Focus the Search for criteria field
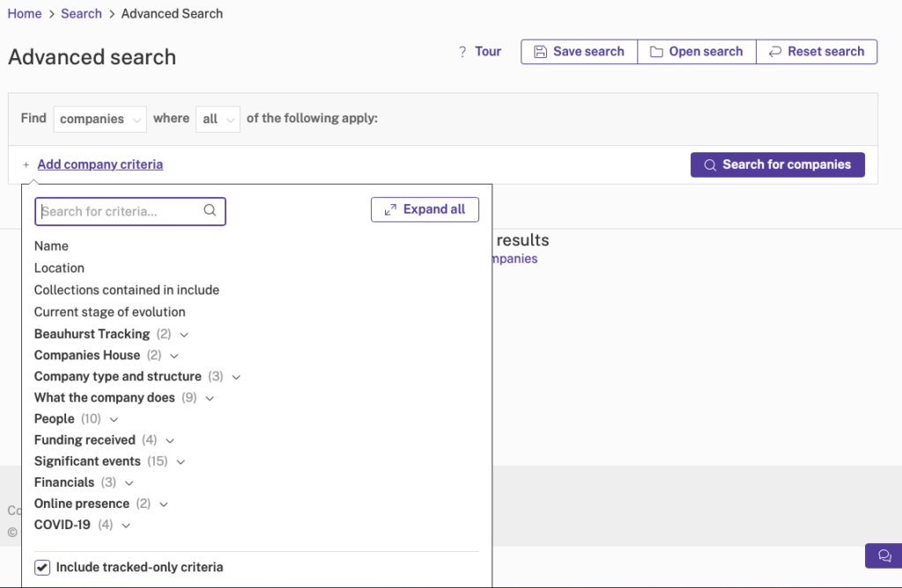902x588 pixels. (x=130, y=211)
